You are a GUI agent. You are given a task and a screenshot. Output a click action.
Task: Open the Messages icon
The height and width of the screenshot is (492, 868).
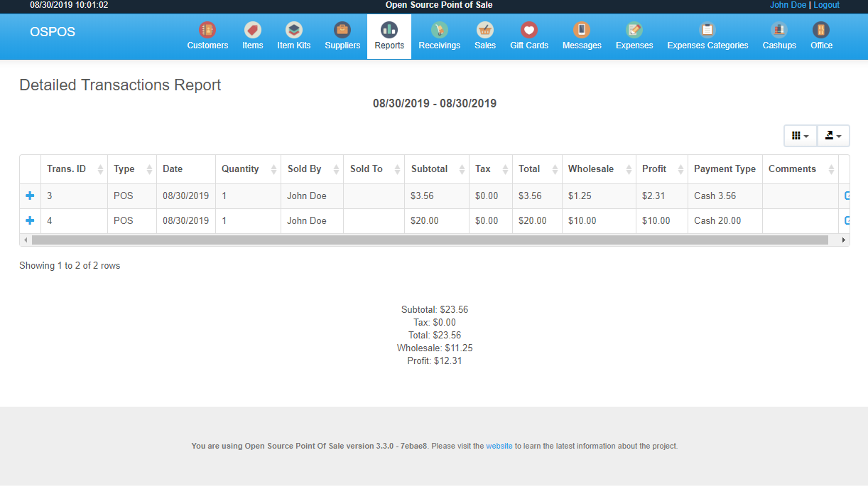pyautogui.click(x=581, y=36)
